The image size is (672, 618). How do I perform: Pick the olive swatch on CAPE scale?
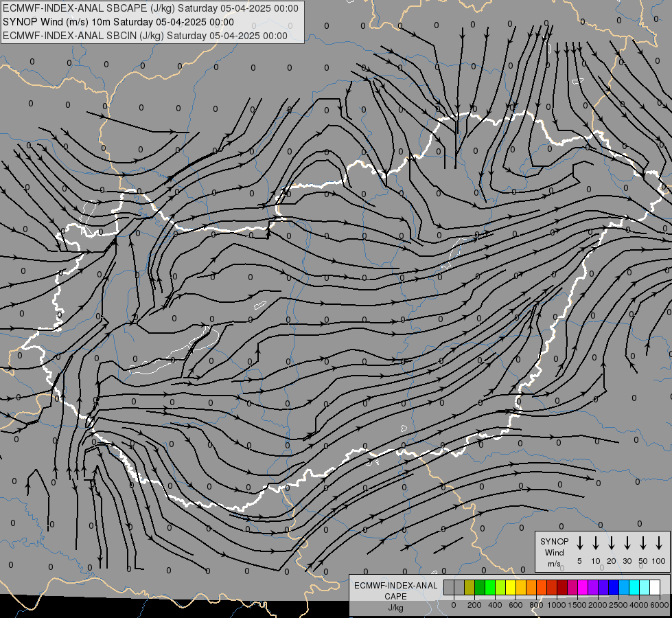470,587
